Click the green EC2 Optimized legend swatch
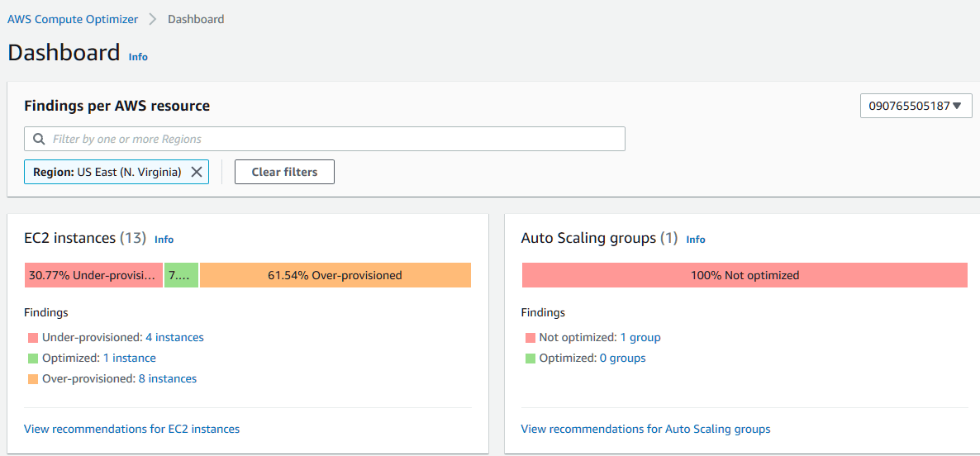This screenshot has width=980, height=456. pos(33,359)
